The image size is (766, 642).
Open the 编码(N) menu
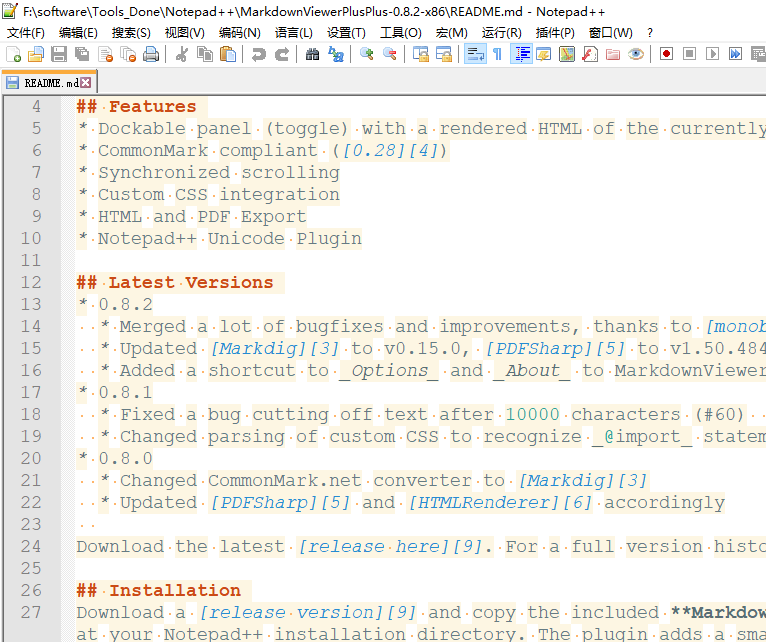239,33
